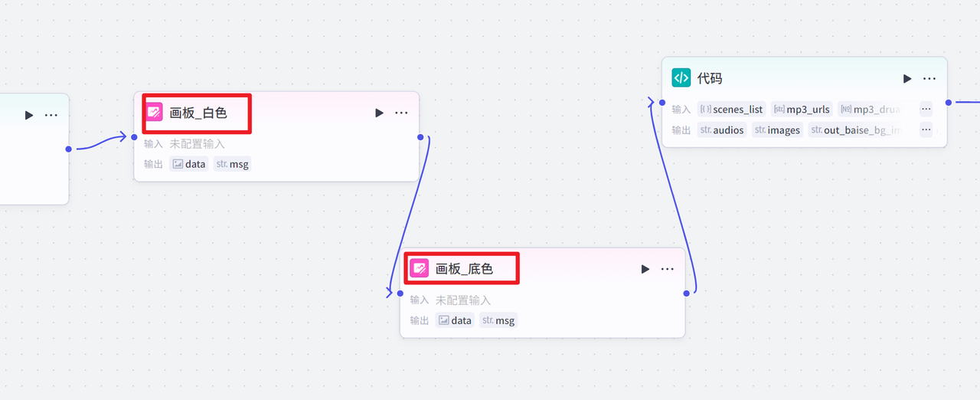Viewport: 980px width, 400px height.
Task: Click the data output of 画板_白色
Action: point(188,163)
